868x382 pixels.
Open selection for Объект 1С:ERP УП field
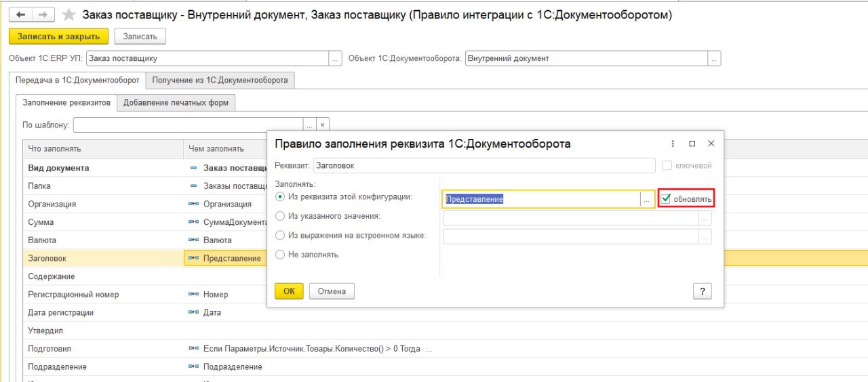coord(335,59)
